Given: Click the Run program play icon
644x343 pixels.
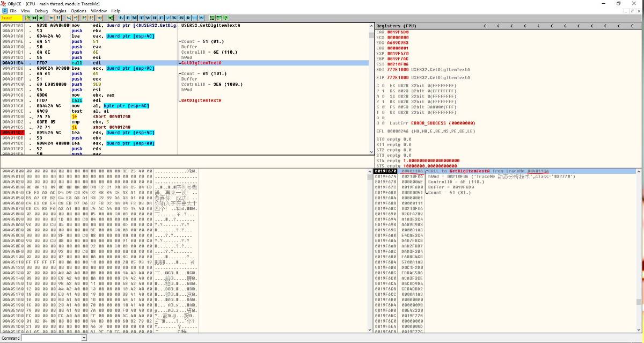Looking at the screenshot, I should [52, 18].
